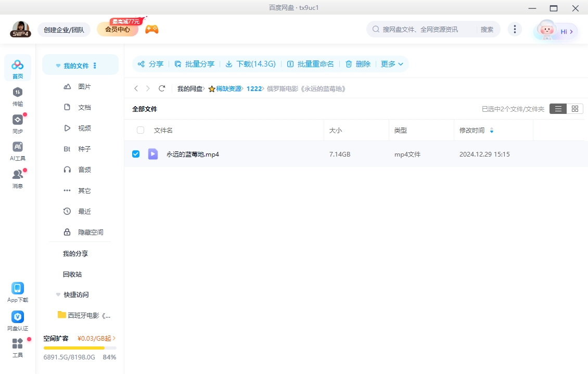588x374 pixels.
Task: Toggle sort order on 修改时间 column
Action: click(x=491, y=131)
